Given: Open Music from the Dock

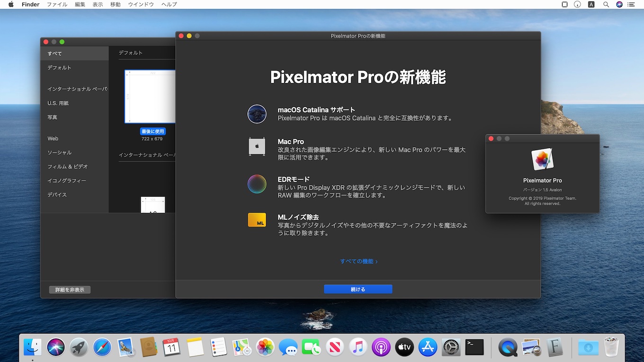Looking at the screenshot, I should coord(358,347).
